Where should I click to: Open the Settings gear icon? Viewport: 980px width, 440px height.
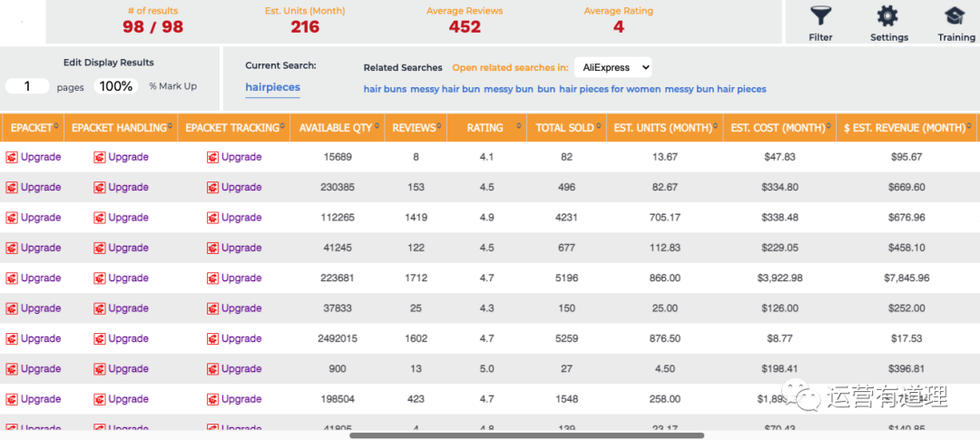coord(887,16)
